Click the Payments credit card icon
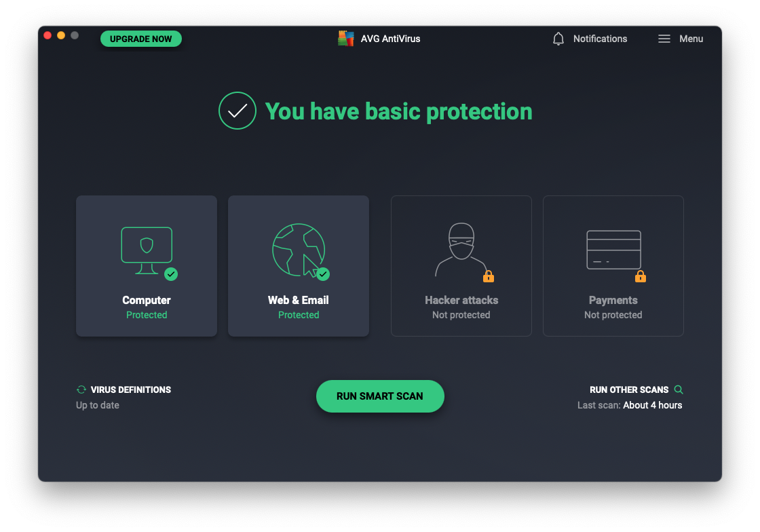 point(613,249)
